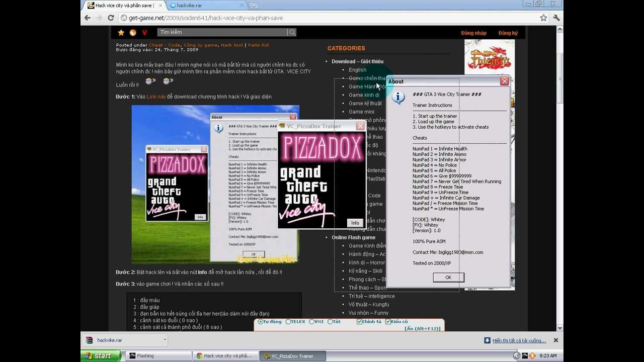Open the hackvike.rar download options arrow
Image resolution: width=644 pixels, height=362 pixels.
click(165, 340)
